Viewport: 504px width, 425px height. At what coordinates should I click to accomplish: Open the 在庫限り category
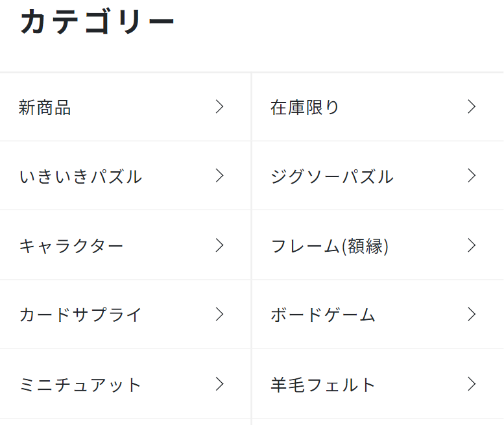click(305, 108)
